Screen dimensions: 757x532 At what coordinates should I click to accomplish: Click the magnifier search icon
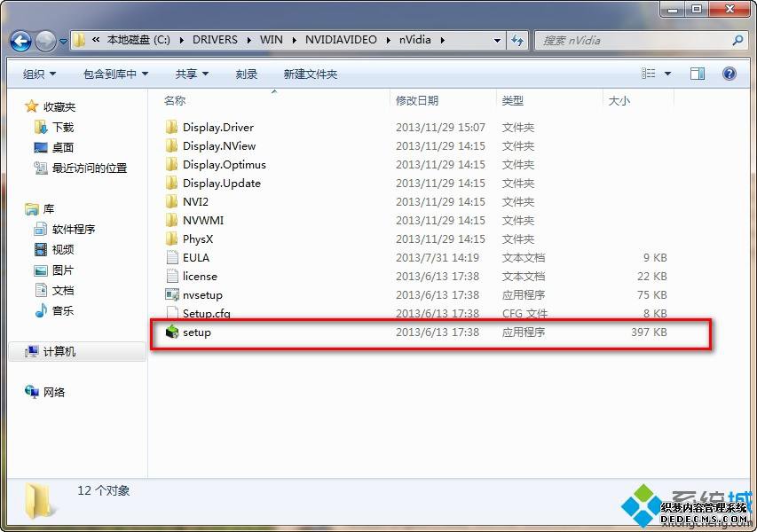[x=737, y=41]
